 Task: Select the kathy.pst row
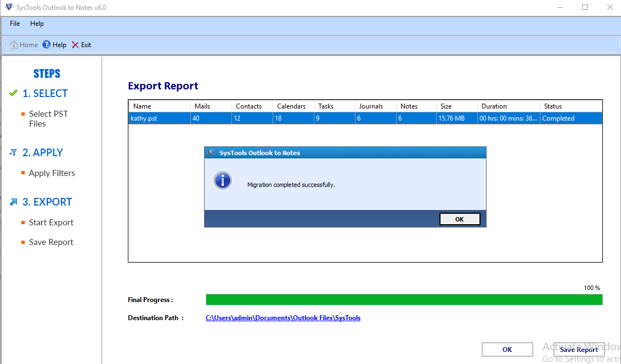(x=365, y=118)
